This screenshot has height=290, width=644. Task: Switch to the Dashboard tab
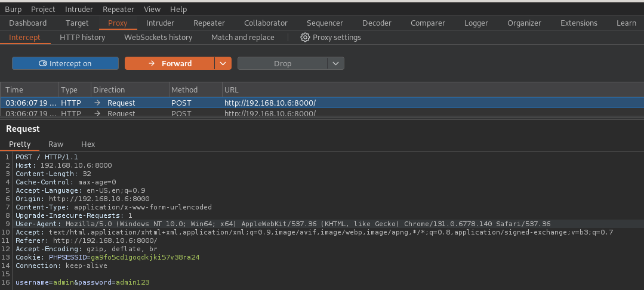click(28, 23)
